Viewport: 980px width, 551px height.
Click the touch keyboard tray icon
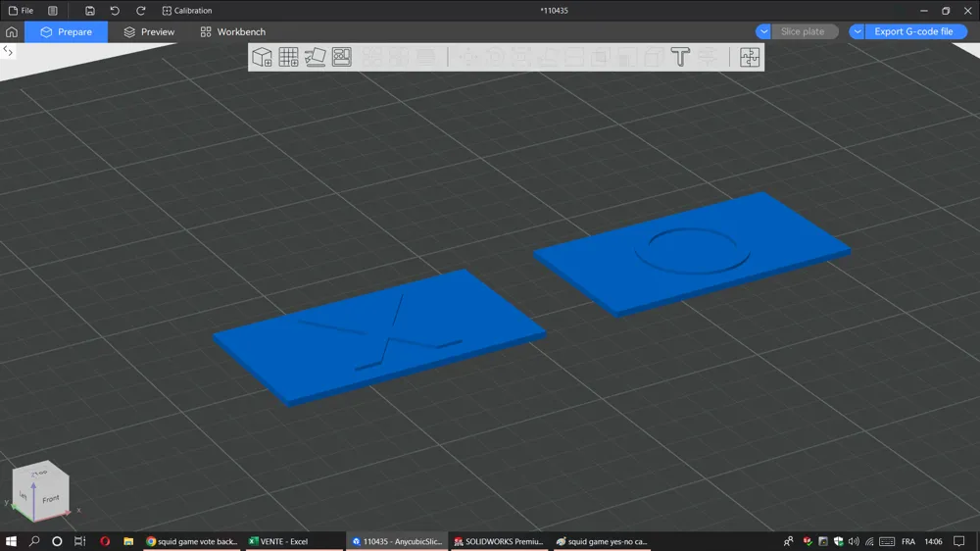point(887,541)
